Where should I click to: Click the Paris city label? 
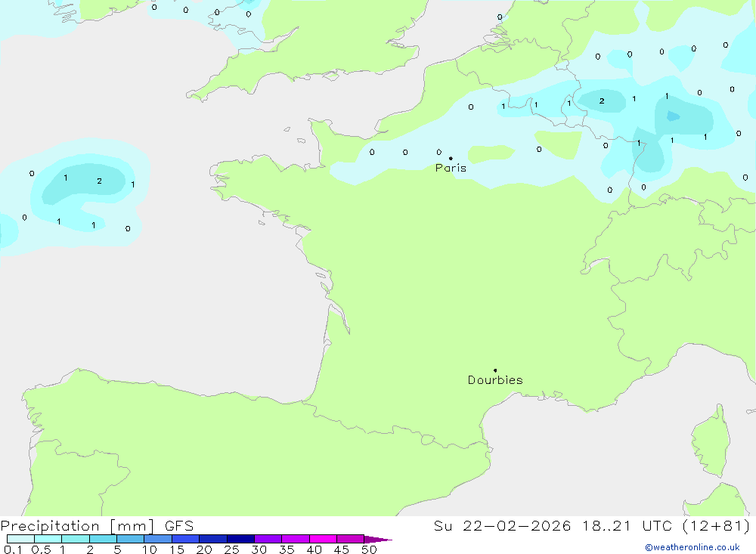(451, 168)
